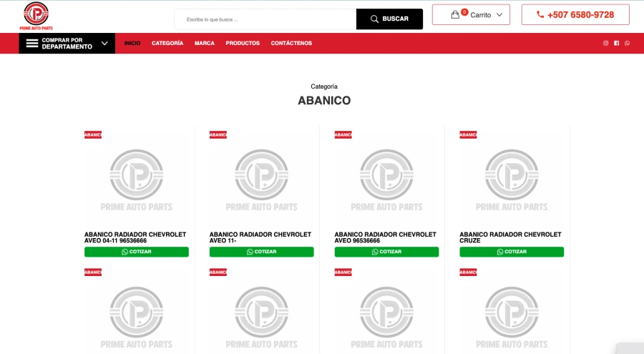The height and width of the screenshot is (354, 644).
Task: Click the Prime Auto Parts logo
Action: point(36,16)
